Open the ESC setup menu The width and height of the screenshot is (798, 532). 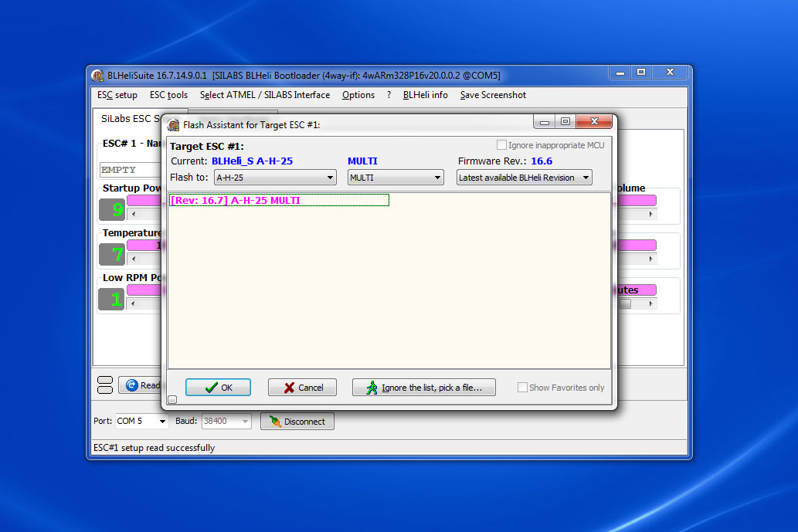pos(117,95)
